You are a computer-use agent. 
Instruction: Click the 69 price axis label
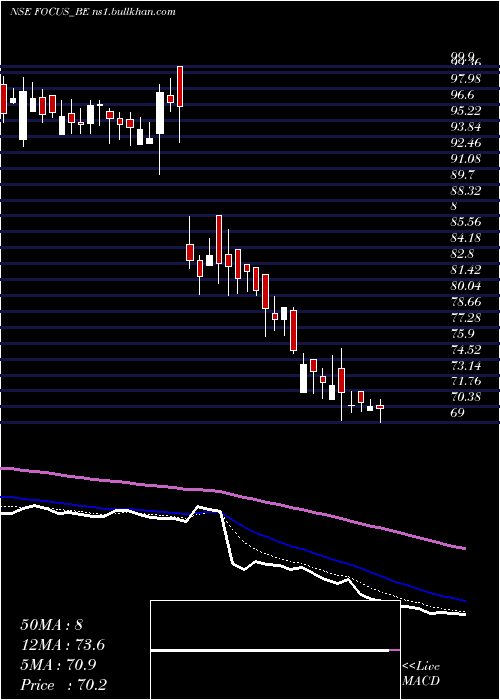tap(458, 413)
